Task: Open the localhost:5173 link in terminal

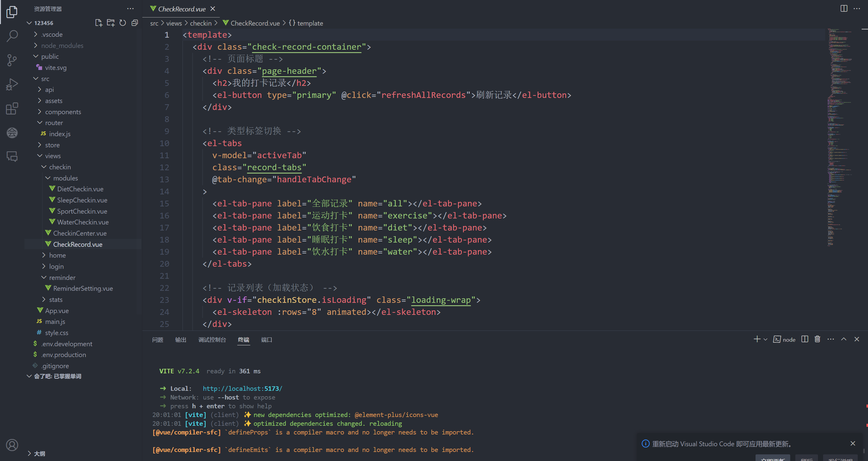Action: [242, 388]
